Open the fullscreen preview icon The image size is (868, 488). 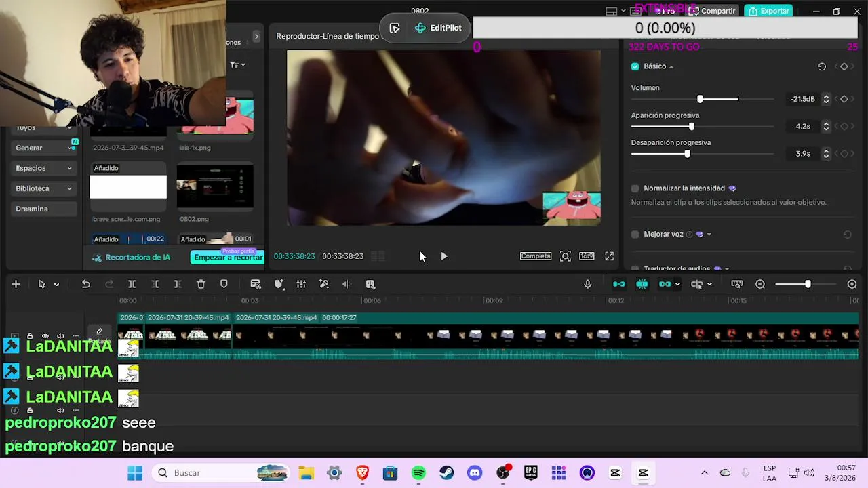click(610, 256)
